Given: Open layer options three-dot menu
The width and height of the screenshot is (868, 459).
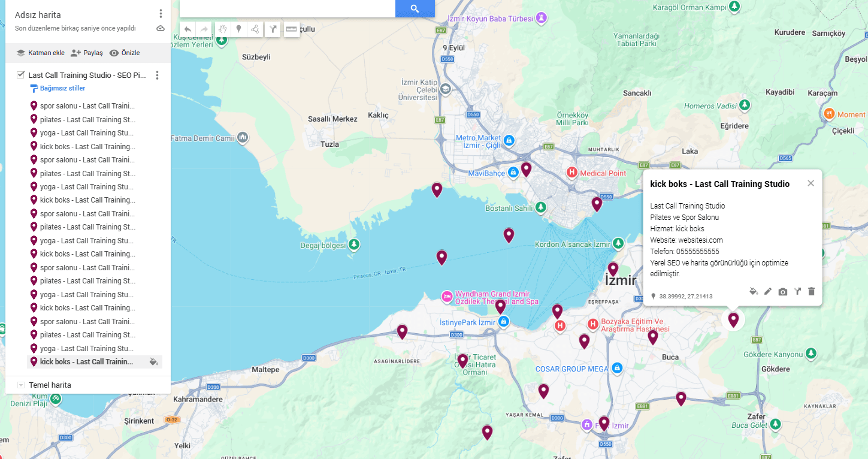Looking at the screenshot, I should [x=158, y=76].
